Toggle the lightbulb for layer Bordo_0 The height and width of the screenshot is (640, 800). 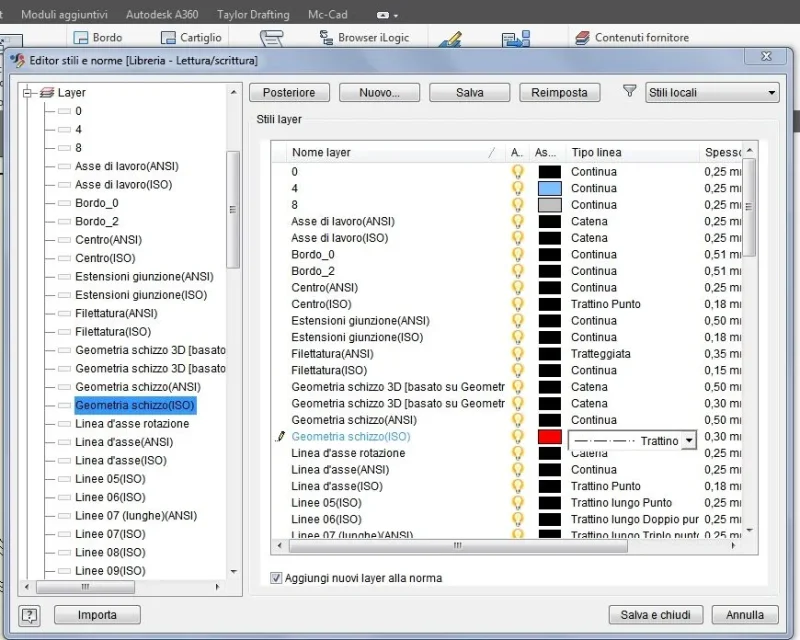(517, 254)
